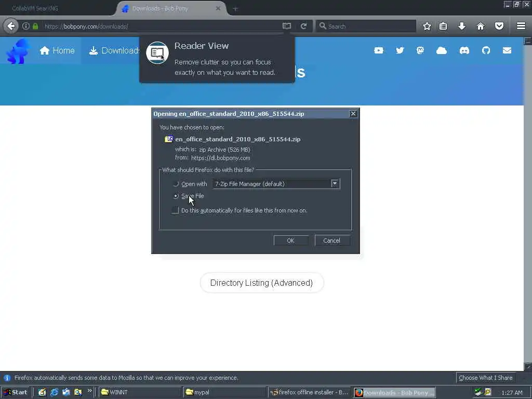Reload the page with refresh icon

[x=303, y=26]
